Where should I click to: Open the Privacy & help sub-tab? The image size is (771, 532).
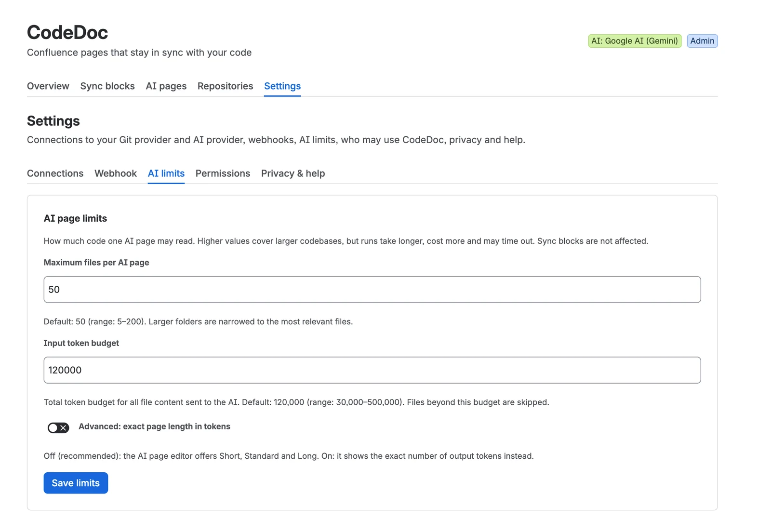click(x=293, y=173)
